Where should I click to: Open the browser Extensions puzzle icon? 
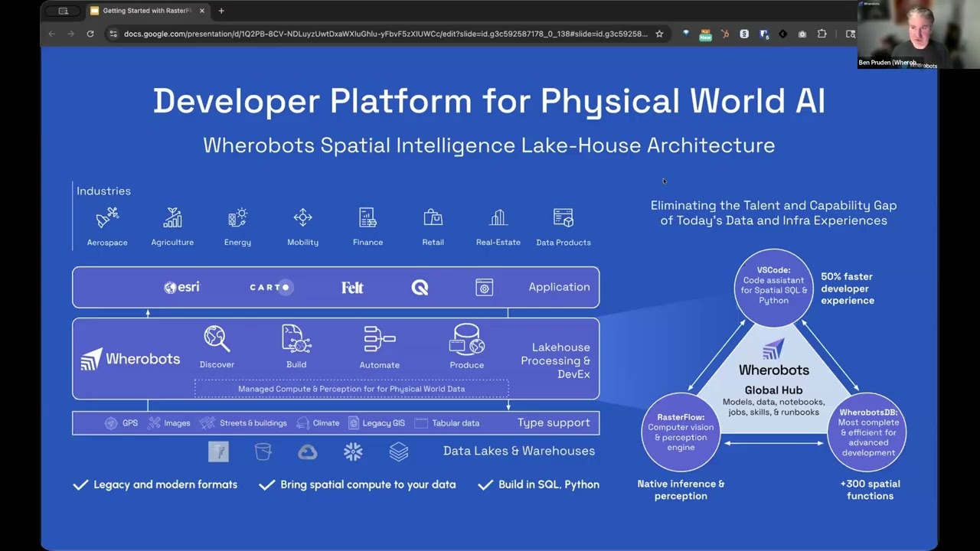(822, 34)
